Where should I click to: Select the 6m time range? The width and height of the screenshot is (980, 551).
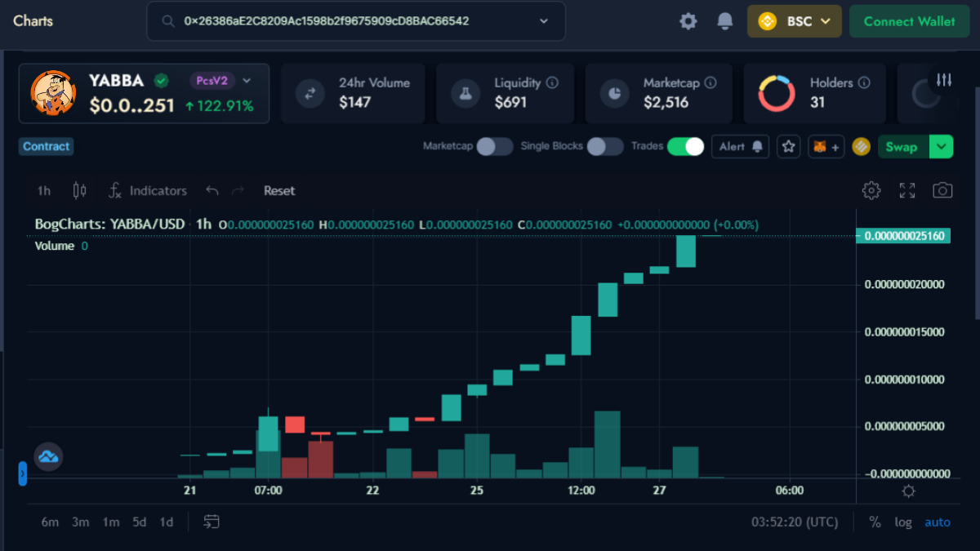[x=50, y=522]
